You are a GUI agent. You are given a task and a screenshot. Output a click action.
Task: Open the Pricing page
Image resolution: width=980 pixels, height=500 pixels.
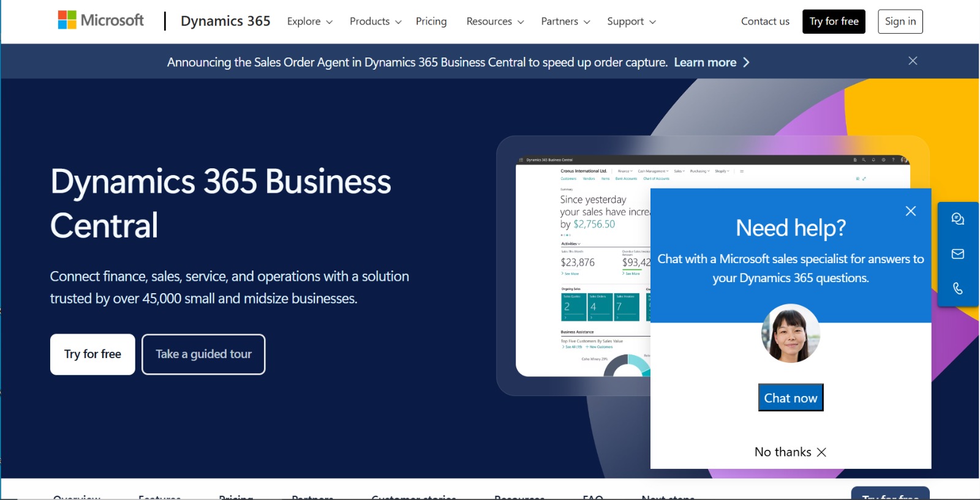coord(431,21)
